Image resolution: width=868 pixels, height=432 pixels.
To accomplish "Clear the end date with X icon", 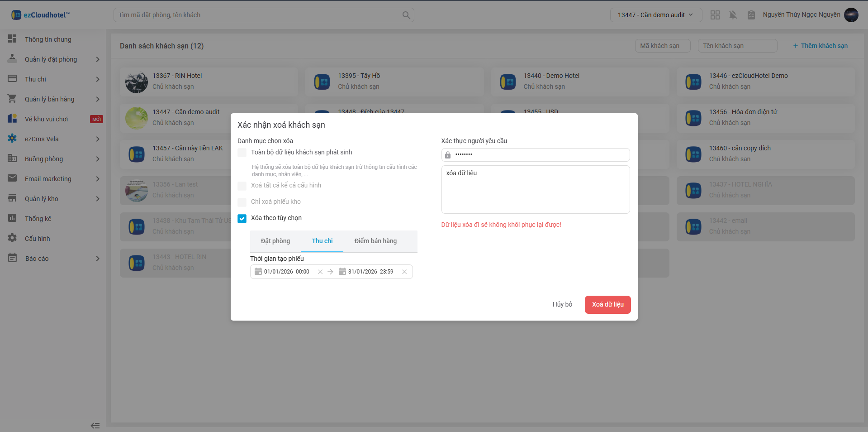I will point(404,272).
